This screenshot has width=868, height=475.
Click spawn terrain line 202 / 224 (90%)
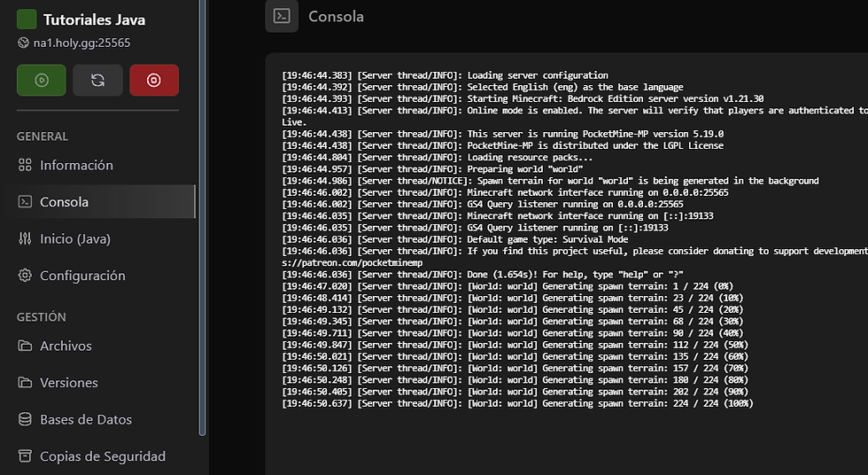tap(515, 392)
